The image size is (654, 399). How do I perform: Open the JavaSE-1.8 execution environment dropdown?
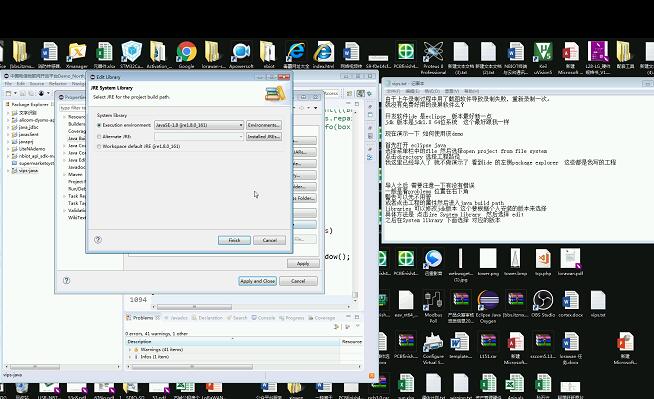[x=199, y=125]
